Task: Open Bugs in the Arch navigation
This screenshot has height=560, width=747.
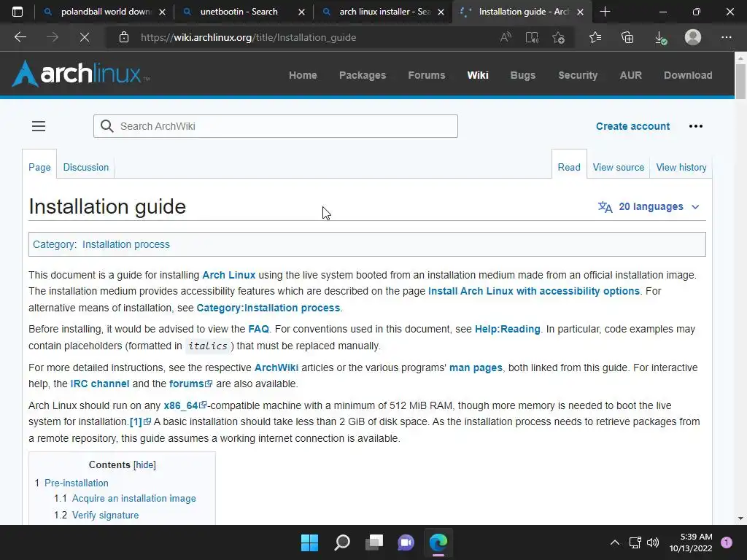Action: [522, 75]
